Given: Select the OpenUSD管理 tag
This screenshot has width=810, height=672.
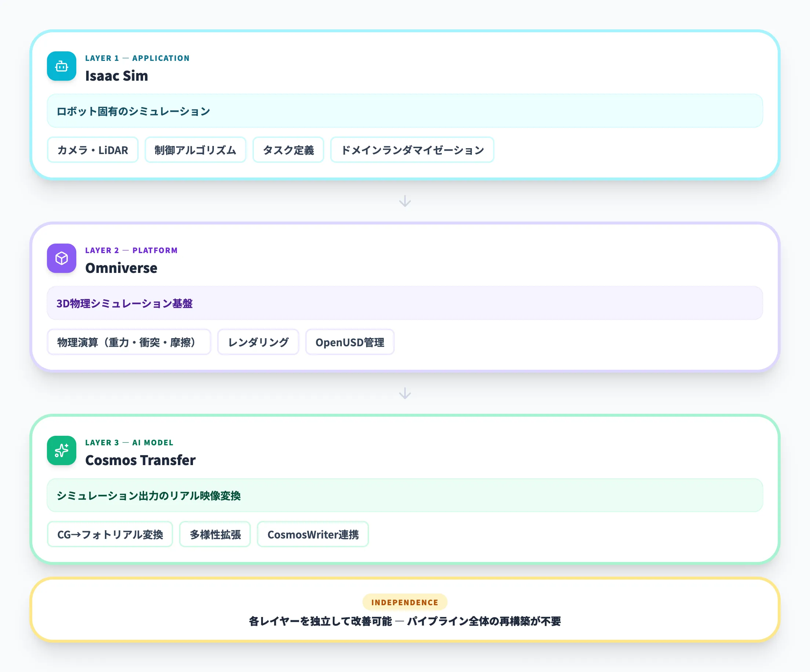Looking at the screenshot, I should point(350,342).
